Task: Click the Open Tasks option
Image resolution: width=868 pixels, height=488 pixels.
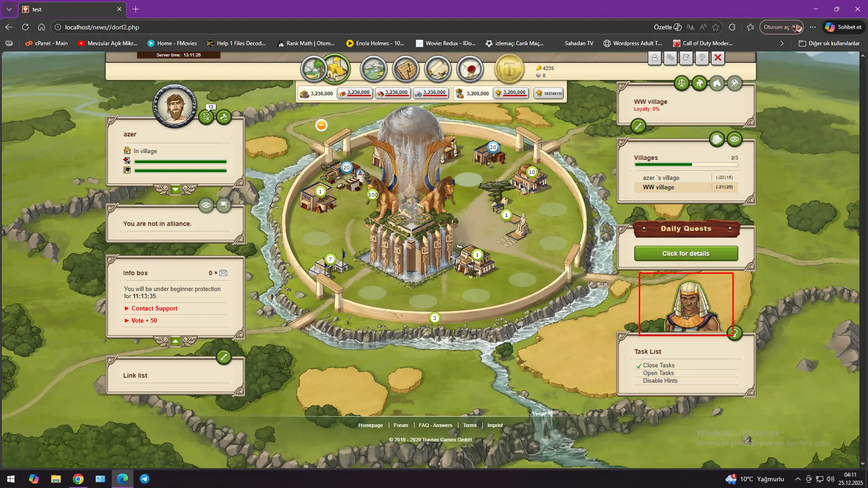Action: [658, 373]
